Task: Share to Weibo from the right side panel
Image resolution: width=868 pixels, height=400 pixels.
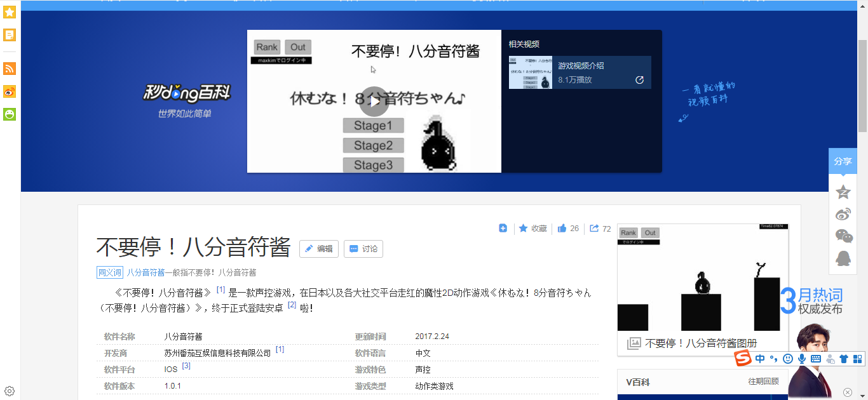Action: (x=843, y=215)
